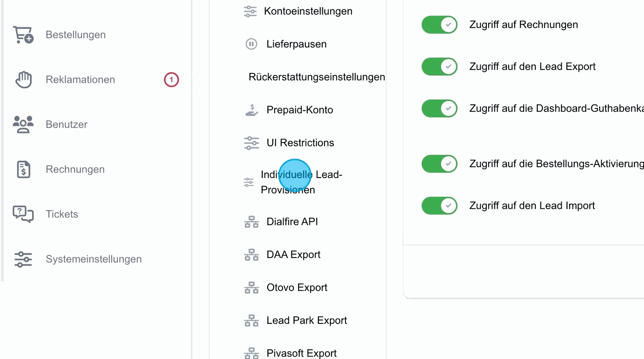Click the DAA Export network icon
This screenshot has height=359, width=644.
[x=251, y=255]
